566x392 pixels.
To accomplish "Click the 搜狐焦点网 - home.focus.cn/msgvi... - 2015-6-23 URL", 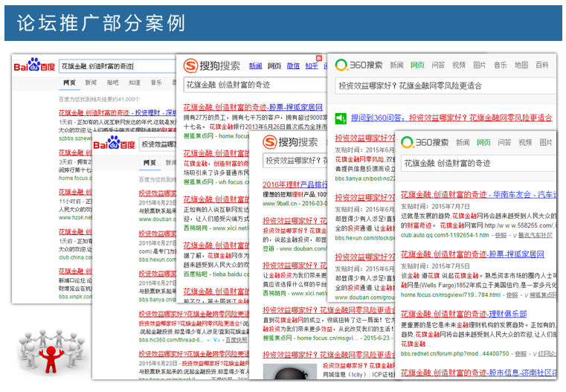I will (326, 338).
